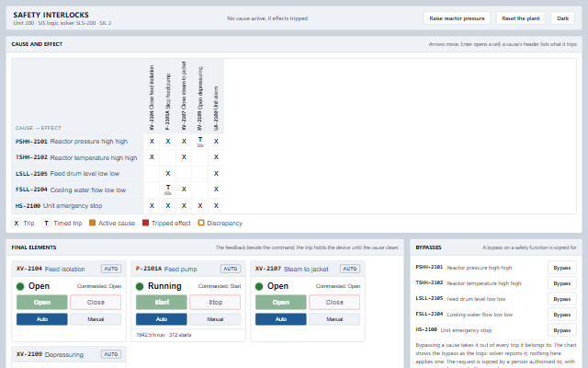Set P-2101A Feed pump to Manual
Screen dimensions: 588x368
tap(215, 319)
